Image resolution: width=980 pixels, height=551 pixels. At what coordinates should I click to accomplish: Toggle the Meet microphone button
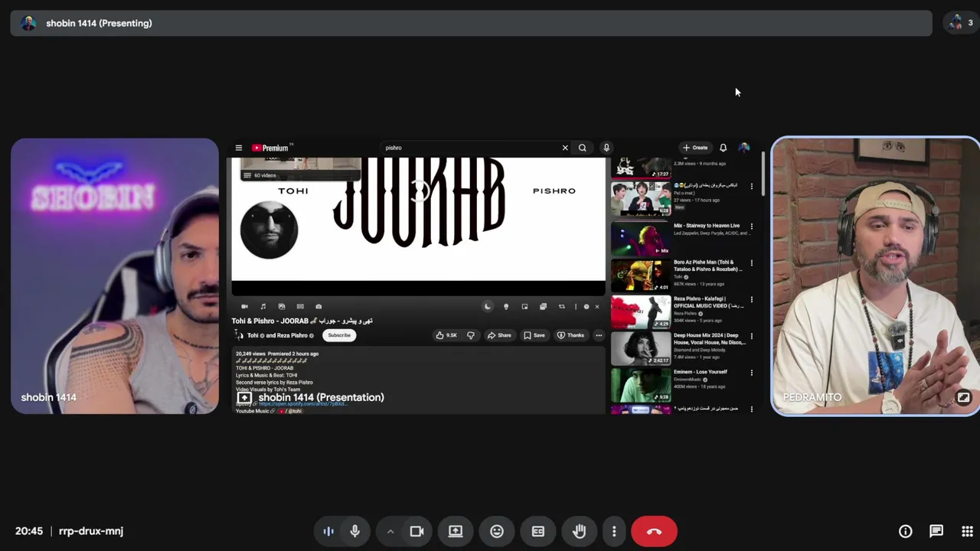coord(354,531)
